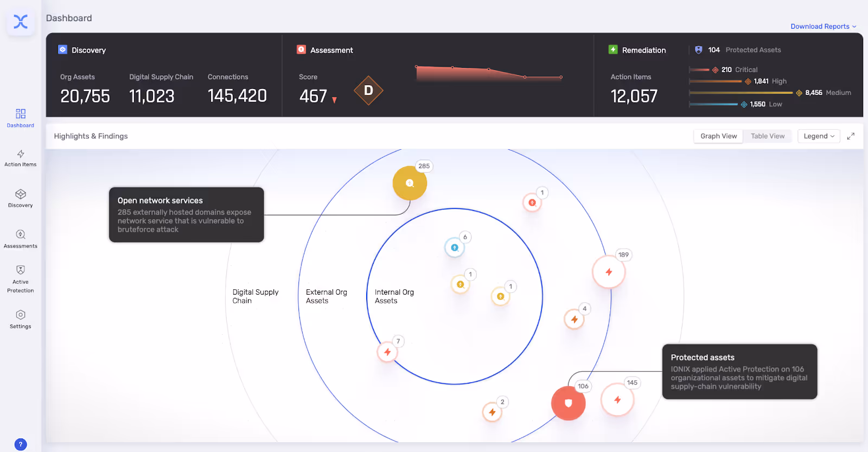Select the orange lightning node labeled 2
868x452 pixels.
[x=492, y=412]
